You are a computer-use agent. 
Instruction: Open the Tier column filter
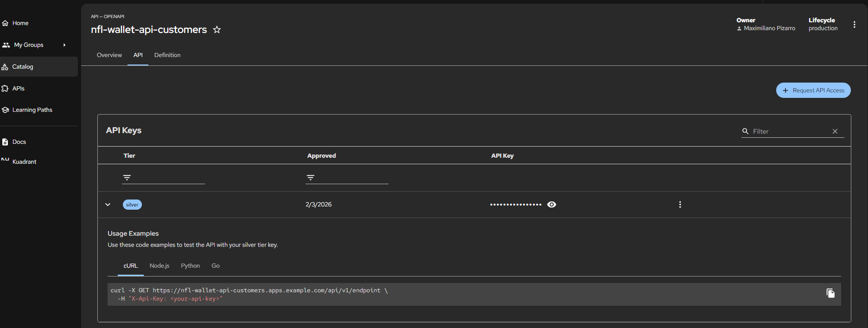[127, 178]
